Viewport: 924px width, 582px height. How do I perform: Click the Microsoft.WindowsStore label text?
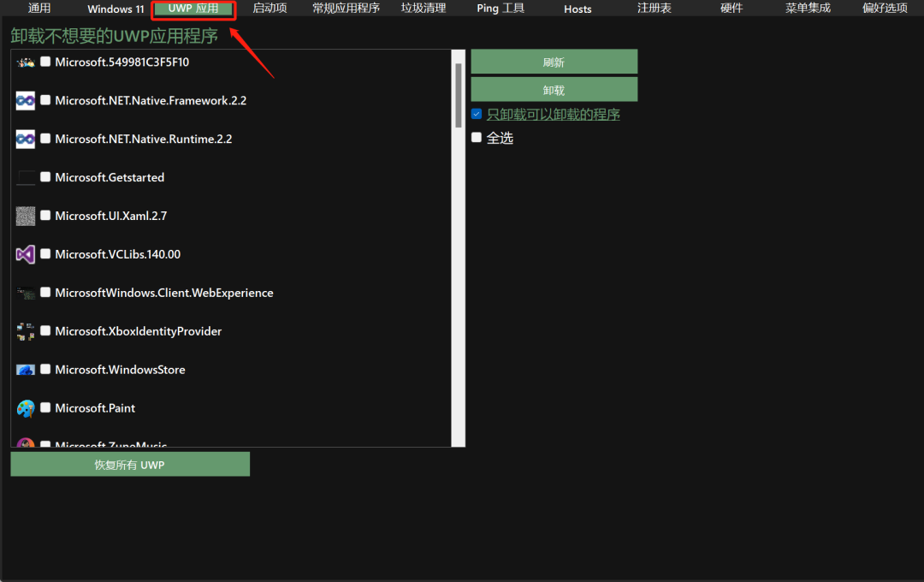point(121,370)
